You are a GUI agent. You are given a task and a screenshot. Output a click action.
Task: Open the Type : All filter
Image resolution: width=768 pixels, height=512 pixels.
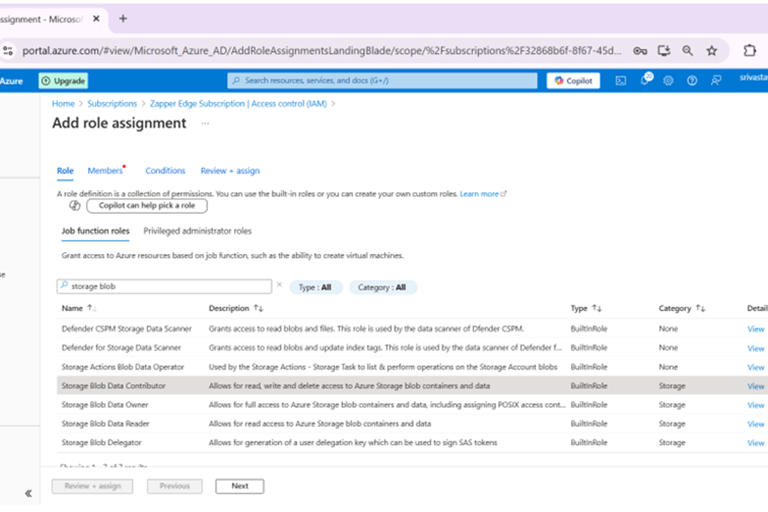(315, 287)
